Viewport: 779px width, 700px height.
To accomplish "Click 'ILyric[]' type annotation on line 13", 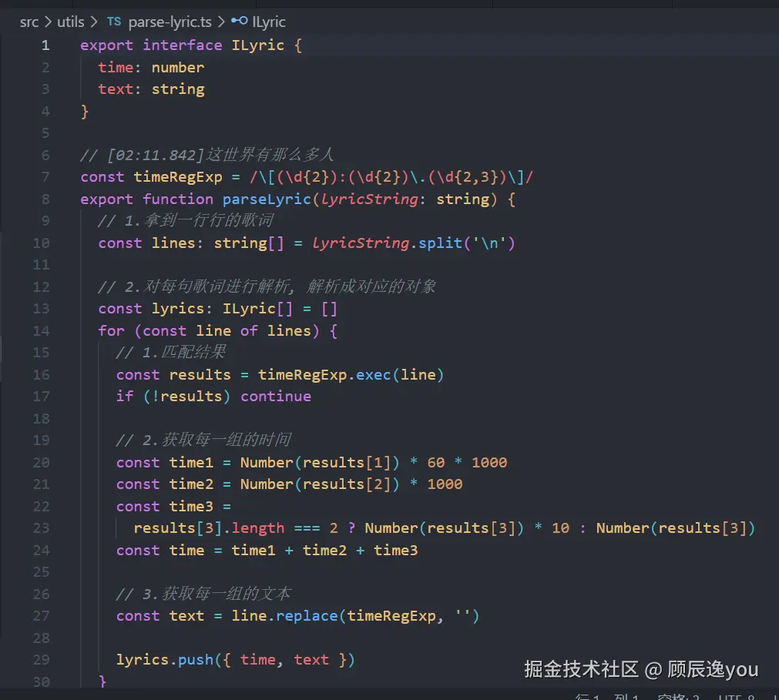I will 258,309.
